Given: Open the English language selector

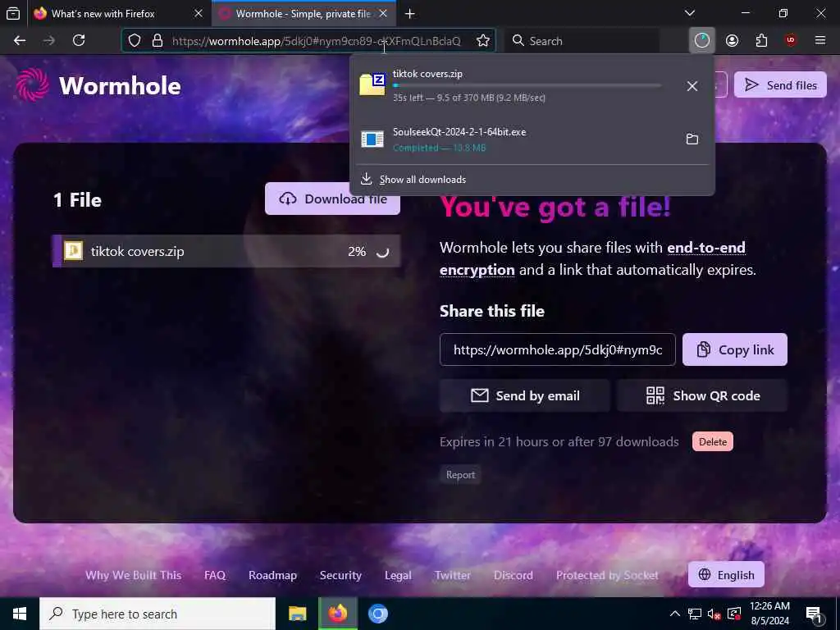Looking at the screenshot, I should [726, 575].
